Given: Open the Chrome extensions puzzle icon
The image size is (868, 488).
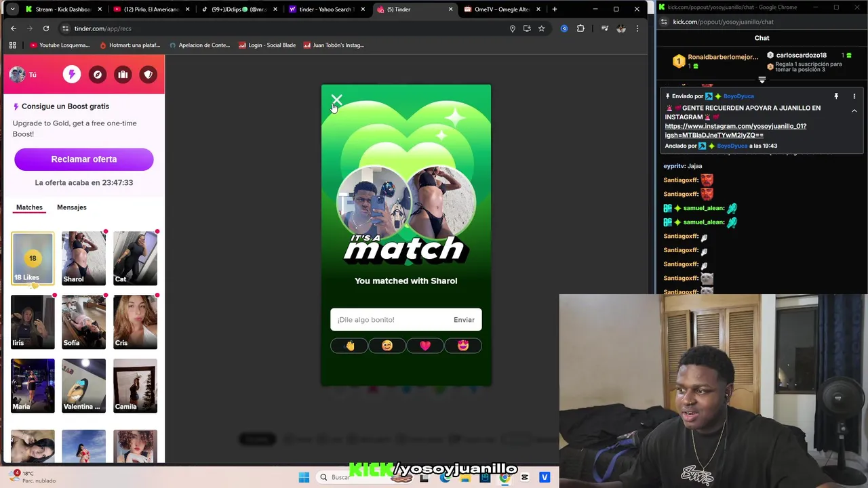Looking at the screenshot, I should pyautogui.click(x=580, y=28).
